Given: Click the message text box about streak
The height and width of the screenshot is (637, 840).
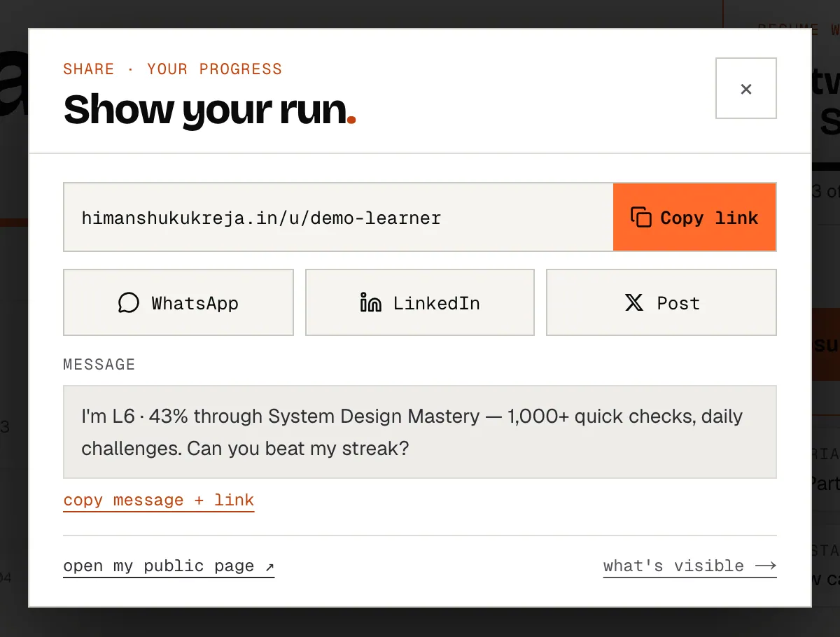Looking at the screenshot, I should [420, 432].
